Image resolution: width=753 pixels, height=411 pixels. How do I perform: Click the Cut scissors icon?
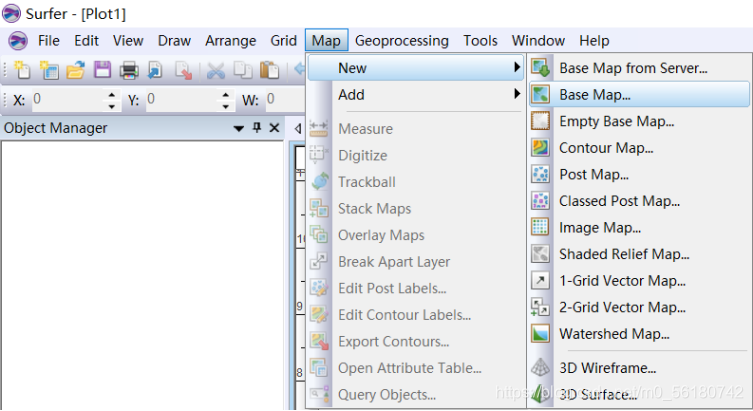tap(216, 70)
